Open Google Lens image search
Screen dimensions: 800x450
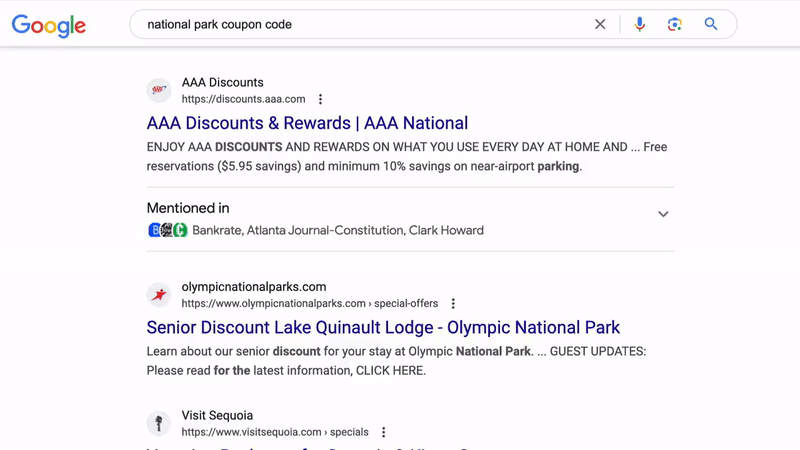click(x=675, y=24)
